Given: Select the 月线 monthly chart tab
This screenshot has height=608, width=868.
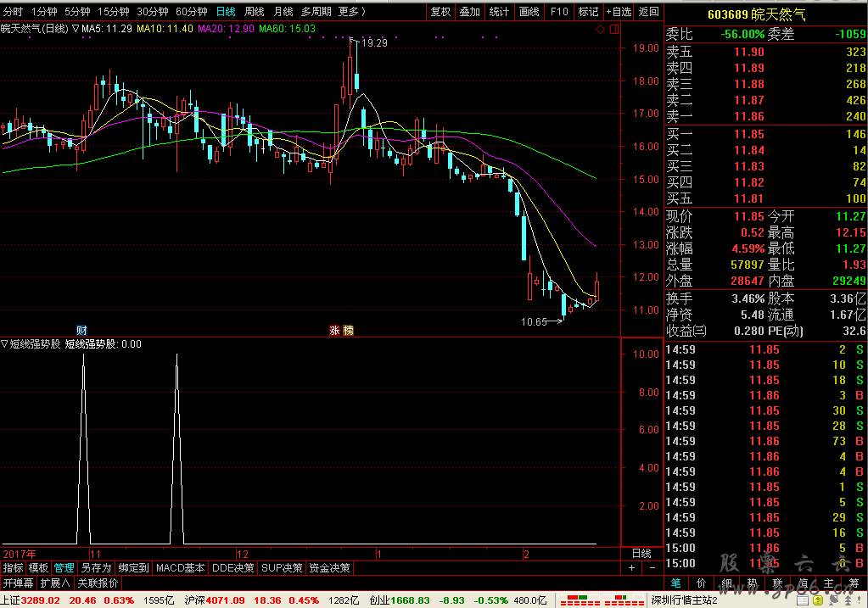Looking at the screenshot, I should tap(283, 12).
